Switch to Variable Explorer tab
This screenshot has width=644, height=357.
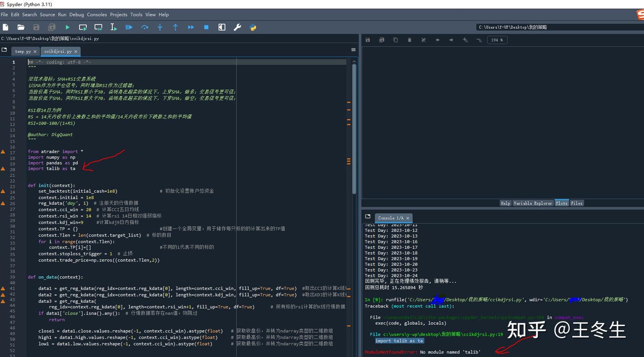533,203
